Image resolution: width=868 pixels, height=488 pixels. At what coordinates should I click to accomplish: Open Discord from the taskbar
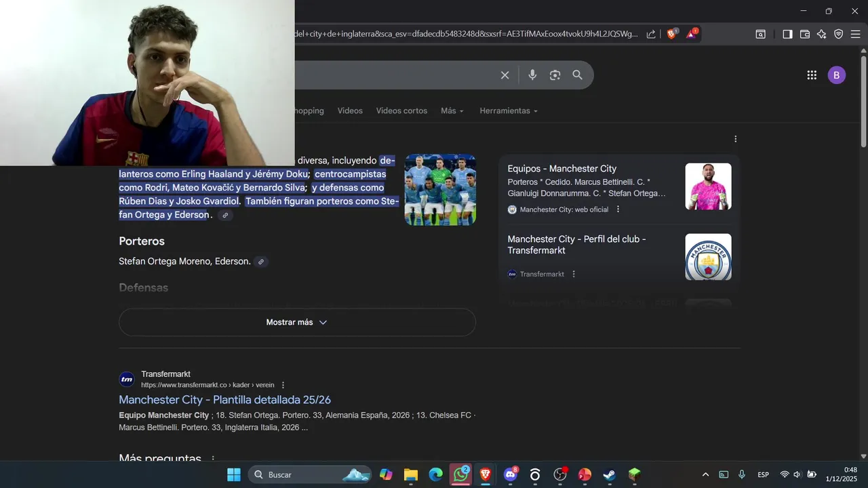click(511, 474)
